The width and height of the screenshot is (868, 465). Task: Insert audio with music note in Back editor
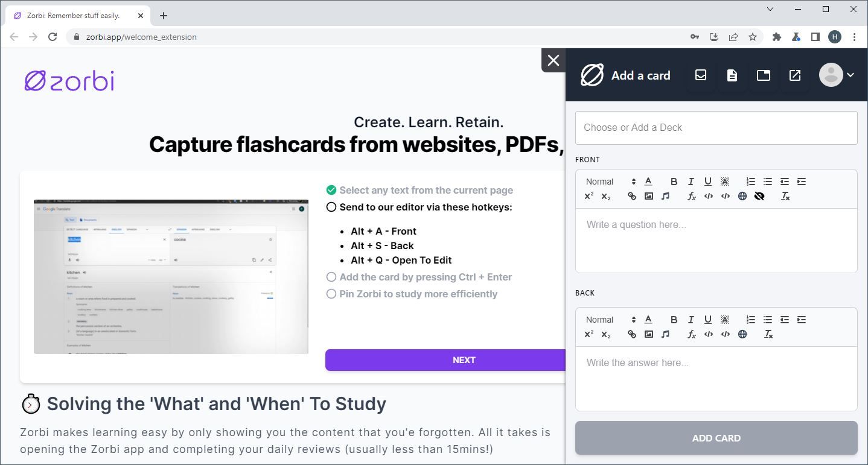(666, 334)
